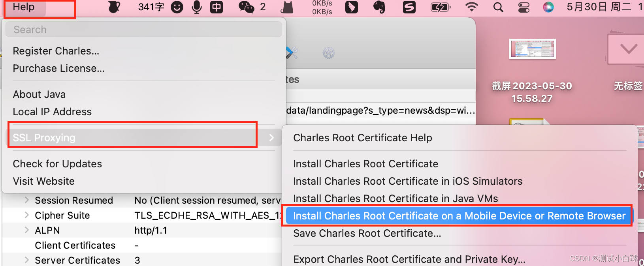The height and width of the screenshot is (266, 644).
Task: Select Visit Website entry
Action: [43, 181]
